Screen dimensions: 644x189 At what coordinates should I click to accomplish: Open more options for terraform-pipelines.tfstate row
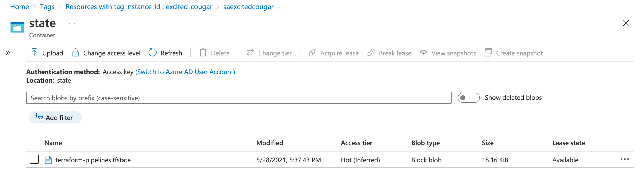tap(625, 159)
